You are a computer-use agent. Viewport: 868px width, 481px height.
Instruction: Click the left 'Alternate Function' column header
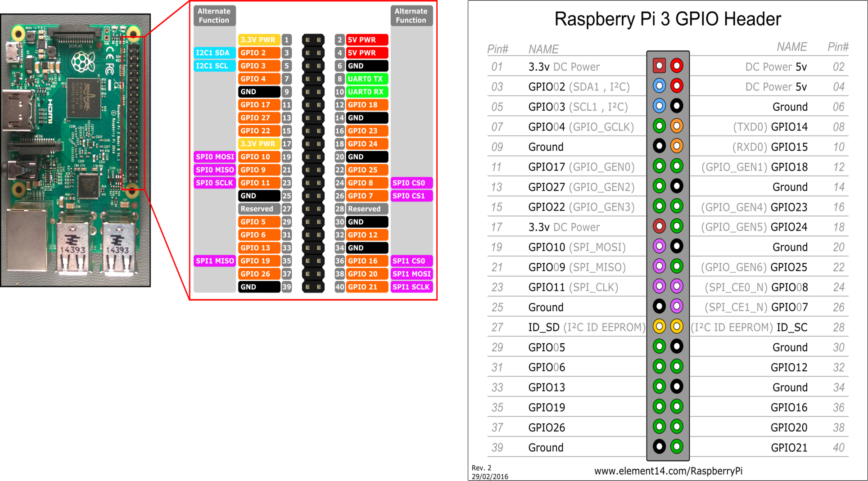pyautogui.click(x=214, y=16)
